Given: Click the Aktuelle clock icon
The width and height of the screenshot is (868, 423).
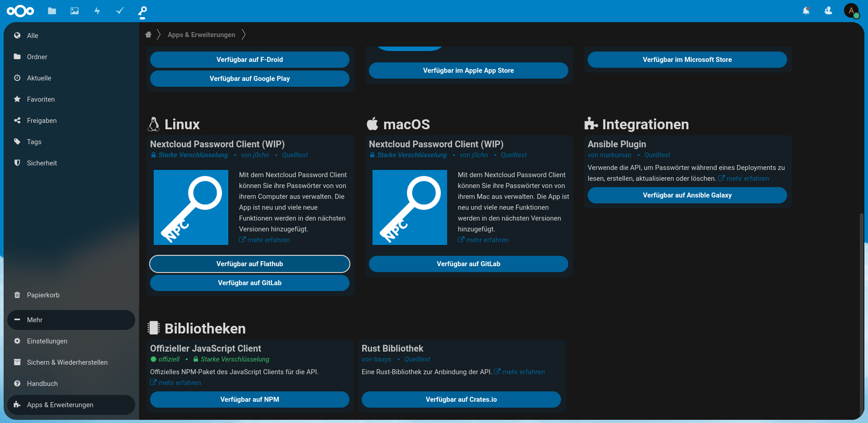Looking at the screenshot, I should tap(17, 78).
